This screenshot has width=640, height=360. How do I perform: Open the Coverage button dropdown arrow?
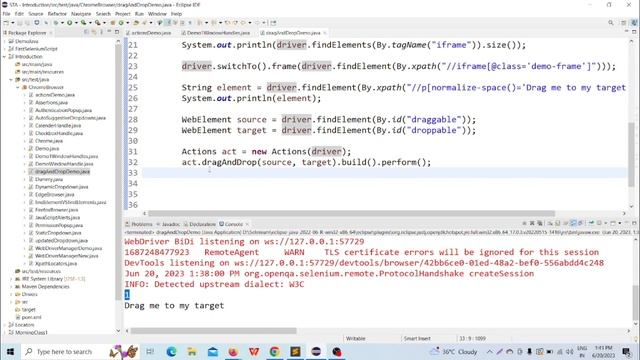coord(90,23)
